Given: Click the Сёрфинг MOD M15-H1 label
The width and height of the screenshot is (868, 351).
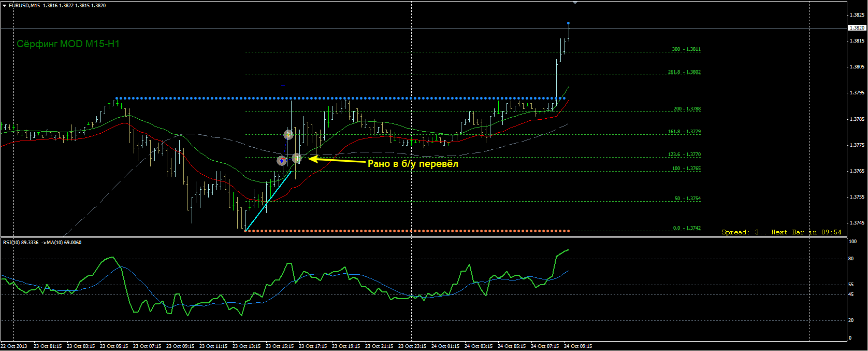Looking at the screenshot, I should (x=68, y=44).
